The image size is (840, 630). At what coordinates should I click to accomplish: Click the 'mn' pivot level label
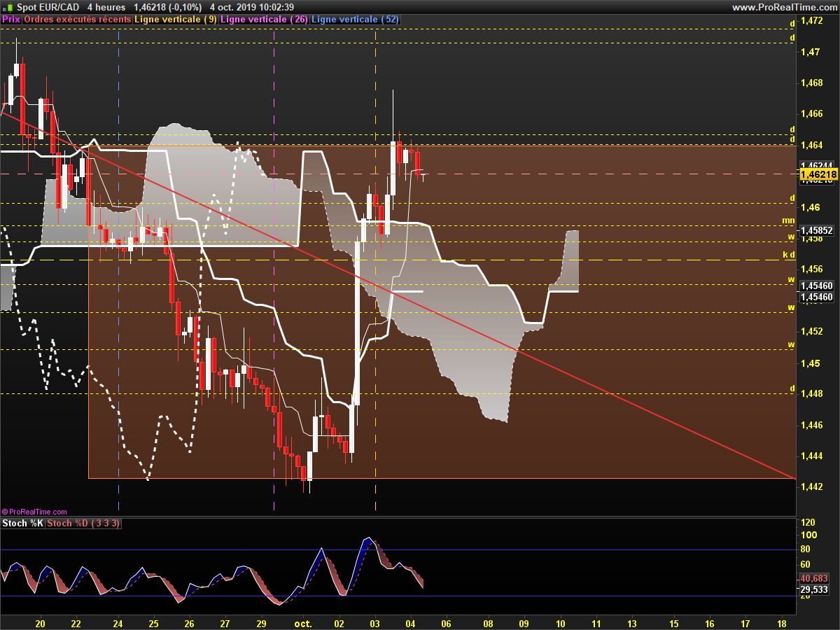[788, 220]
